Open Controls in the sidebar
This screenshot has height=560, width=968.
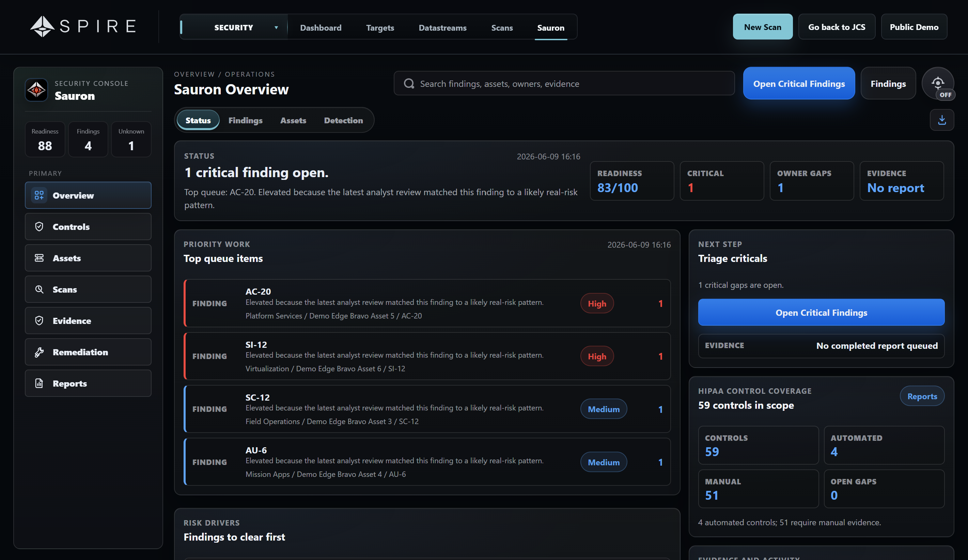[x=88, y=227]
